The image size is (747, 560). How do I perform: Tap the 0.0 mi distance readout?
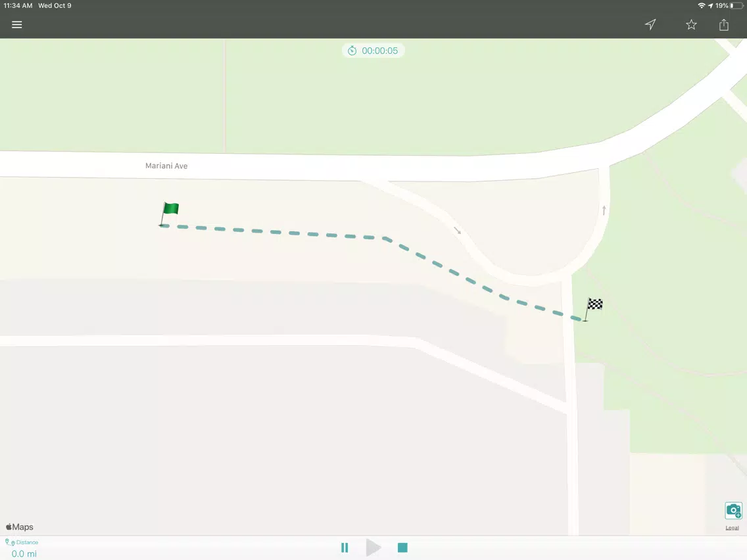coord(24,554)
